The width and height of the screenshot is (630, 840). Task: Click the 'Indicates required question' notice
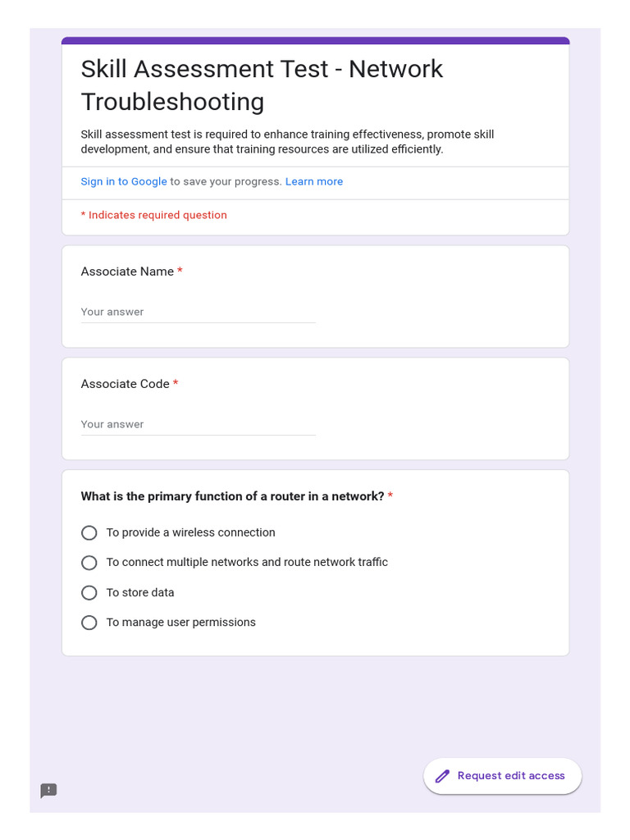[154, 215]
